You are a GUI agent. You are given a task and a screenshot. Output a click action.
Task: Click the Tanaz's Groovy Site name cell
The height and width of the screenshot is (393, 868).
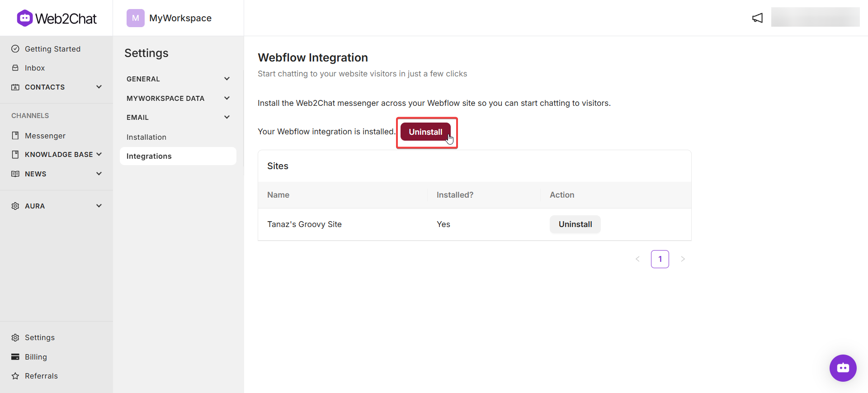tap(304, 224)
